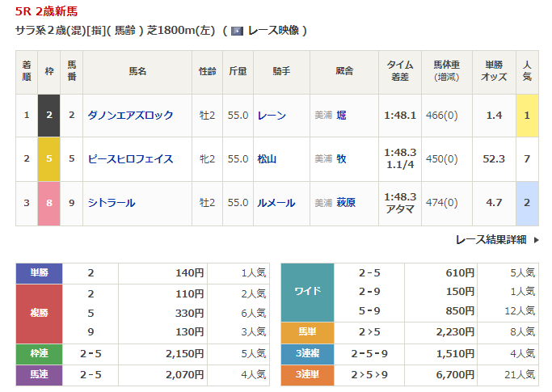Image resolution: width=552 pixels, height=392 pixels.
Task: Click the pink frame number 8 box
Action: 49,203
